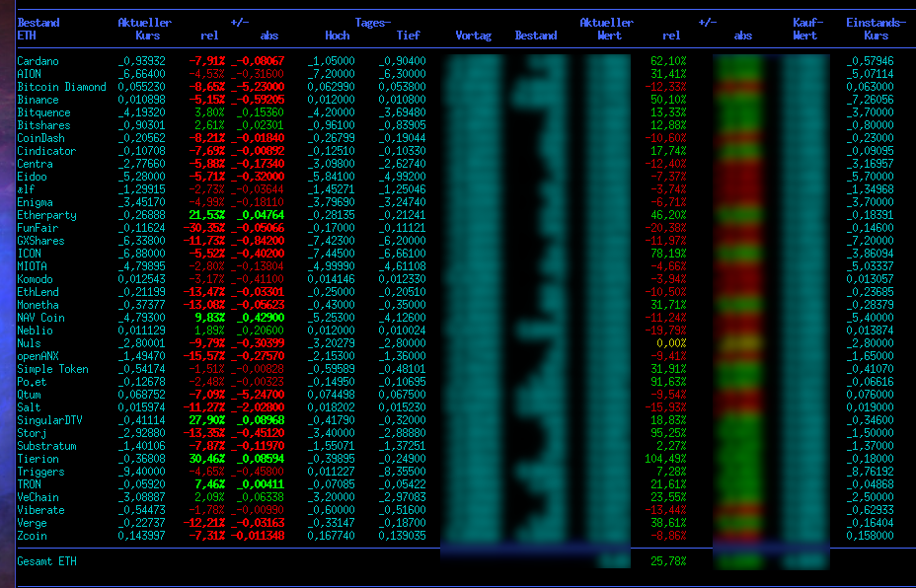Click the Simple Token row name

point(52,370)
